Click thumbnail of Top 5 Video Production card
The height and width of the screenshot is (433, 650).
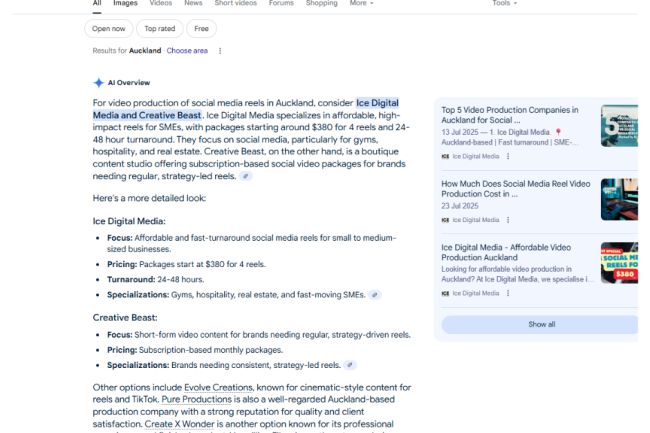tap(619, 126)
